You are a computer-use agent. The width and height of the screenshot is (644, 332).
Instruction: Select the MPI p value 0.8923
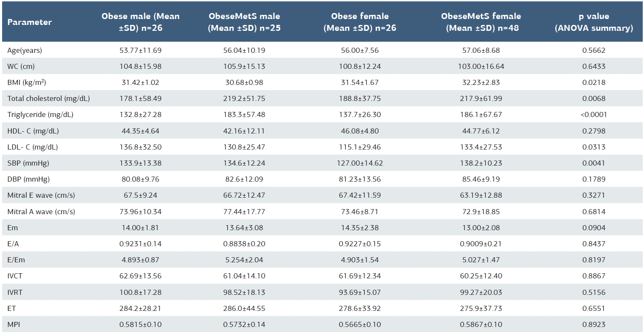tap(594, 324)
